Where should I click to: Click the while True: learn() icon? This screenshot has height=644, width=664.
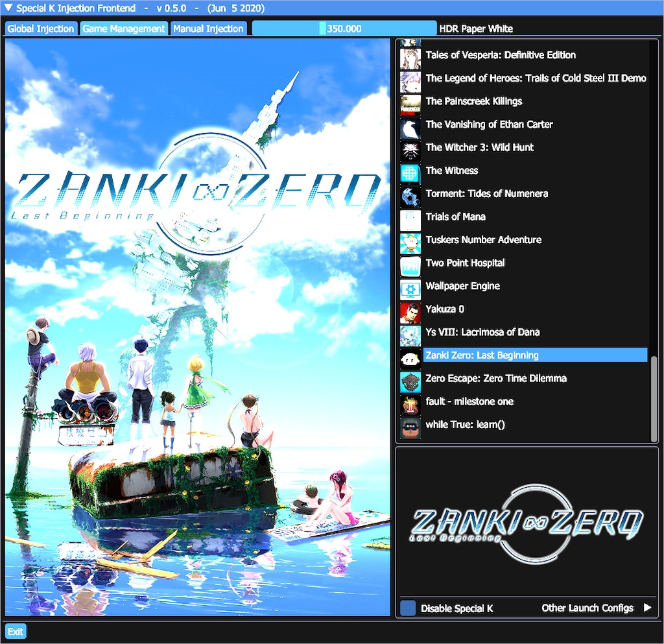(x=410, y=427)
